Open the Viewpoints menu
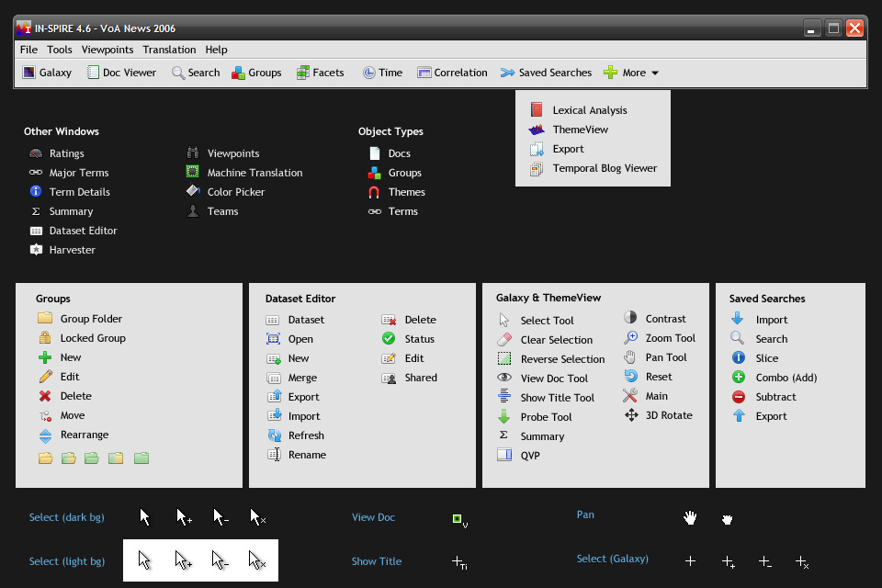Image resolution: width=882 pixels, height=588 pixels. 107,50
